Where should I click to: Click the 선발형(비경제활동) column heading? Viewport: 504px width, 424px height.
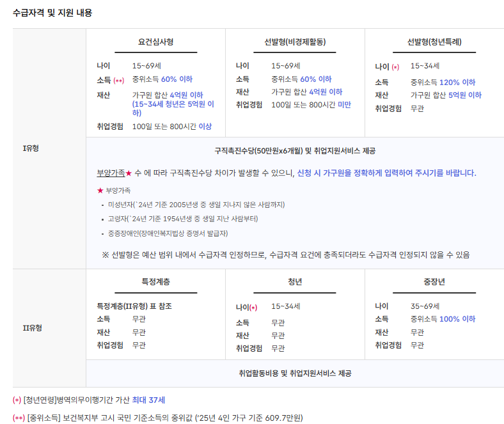(295, 42)
